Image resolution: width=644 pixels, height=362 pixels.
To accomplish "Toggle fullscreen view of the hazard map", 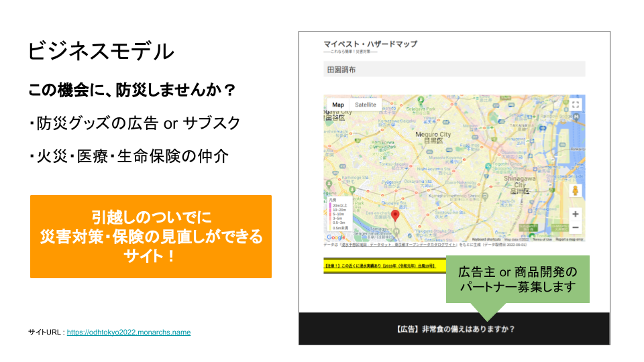I will click(576, 105).
